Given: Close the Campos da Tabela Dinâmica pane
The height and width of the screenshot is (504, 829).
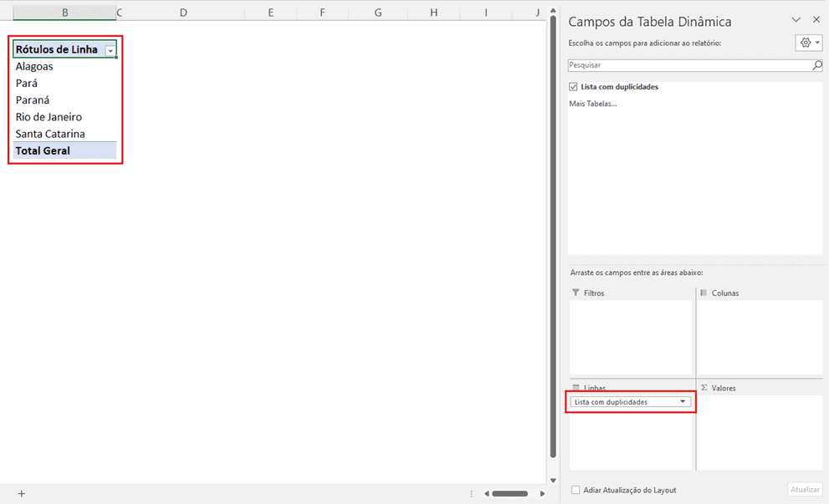Looking at the screenshot, I should coord(816,20).
